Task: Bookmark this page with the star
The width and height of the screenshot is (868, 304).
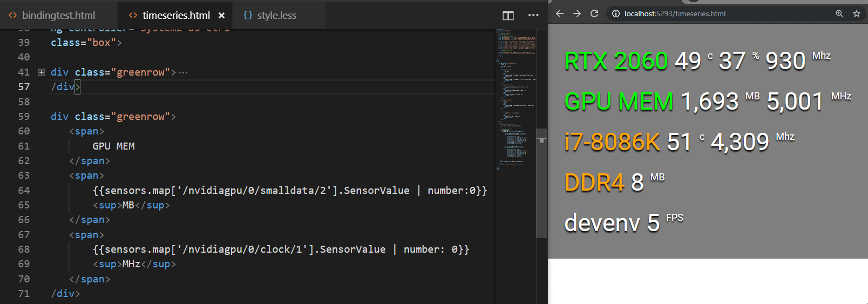Action: (x=857, y=13)
